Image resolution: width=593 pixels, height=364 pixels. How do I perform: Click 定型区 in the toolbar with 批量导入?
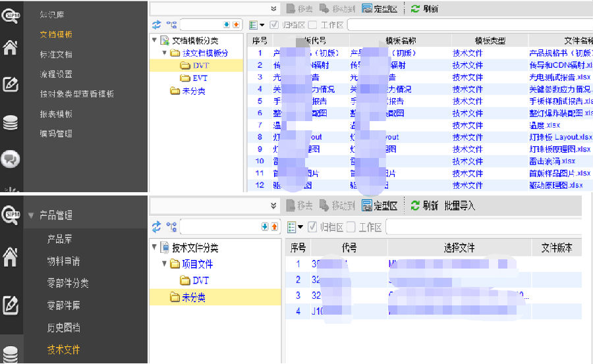[x=380, y=205]
